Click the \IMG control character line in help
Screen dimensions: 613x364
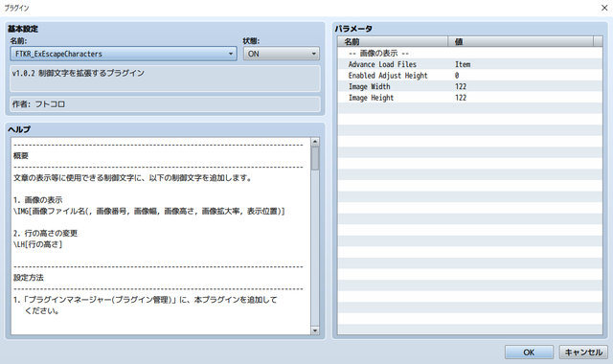[149, 211]
